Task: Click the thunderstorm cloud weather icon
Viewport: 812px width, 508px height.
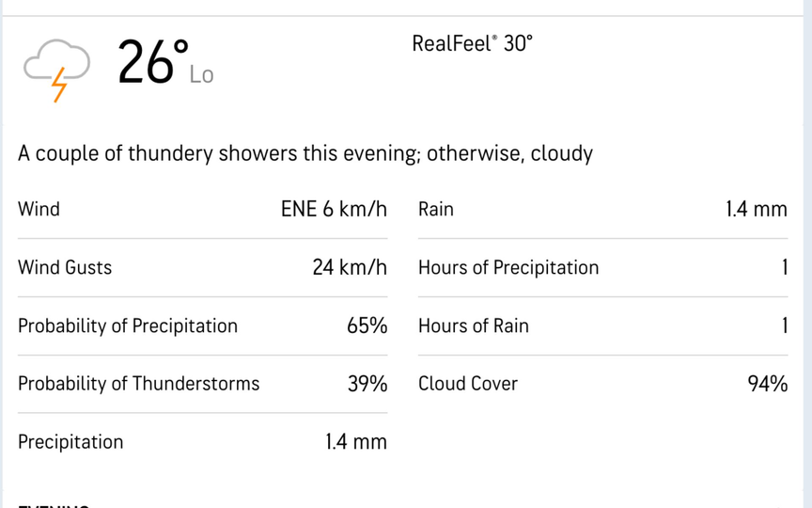Action: click(x=56, y=69)
